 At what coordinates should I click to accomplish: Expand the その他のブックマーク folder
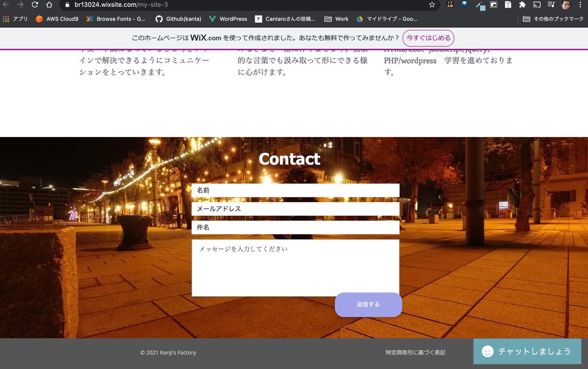(x=553, y=19)
